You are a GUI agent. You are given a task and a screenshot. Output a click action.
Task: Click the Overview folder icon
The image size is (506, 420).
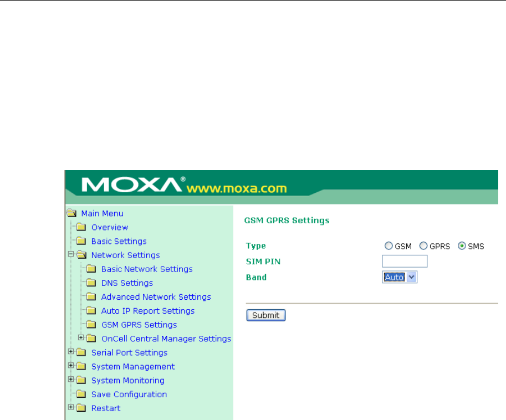click(x=81, y=227)
